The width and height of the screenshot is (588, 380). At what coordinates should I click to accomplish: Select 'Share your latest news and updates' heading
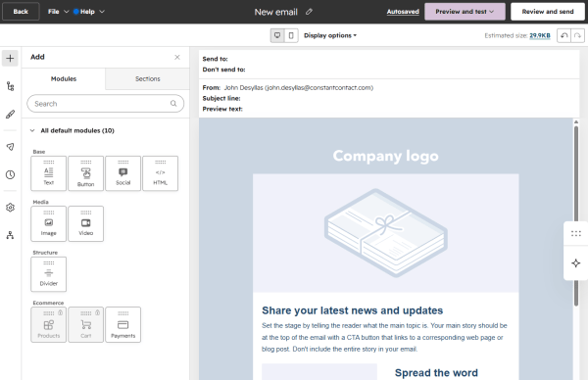(352, 310)
